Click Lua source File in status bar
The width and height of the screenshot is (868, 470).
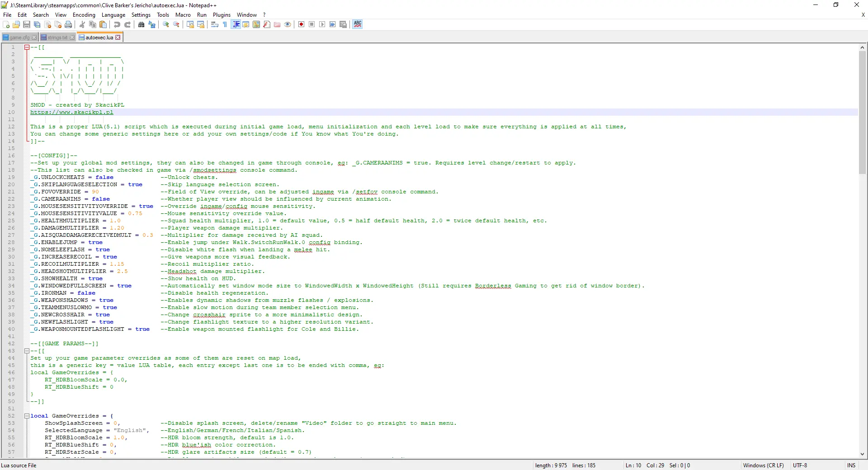coord(19,465)
